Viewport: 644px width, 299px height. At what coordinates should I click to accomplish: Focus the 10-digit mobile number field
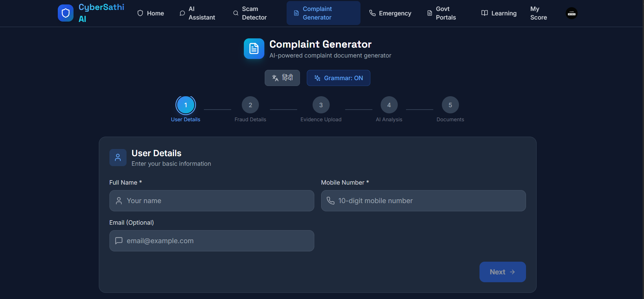click(x=423, y=201)
